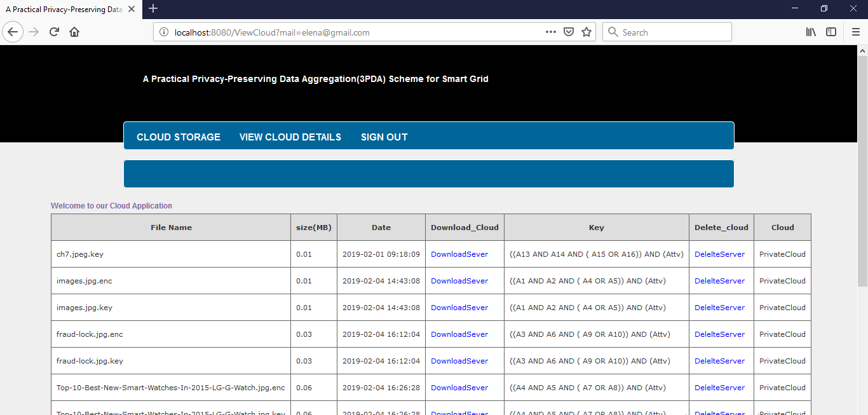Show sidebars icon in toolbar
Screen dimensions: 868x415
click(831, 32)
